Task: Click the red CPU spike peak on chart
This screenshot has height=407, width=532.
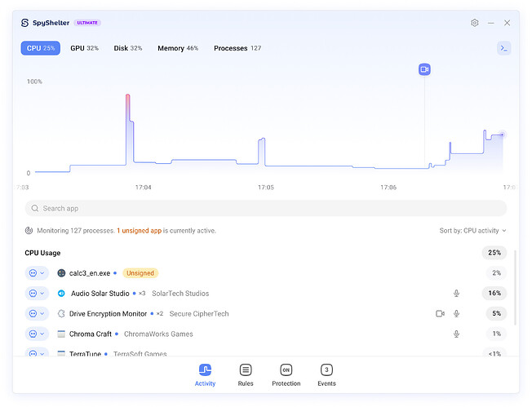Action: coord(127,96)
